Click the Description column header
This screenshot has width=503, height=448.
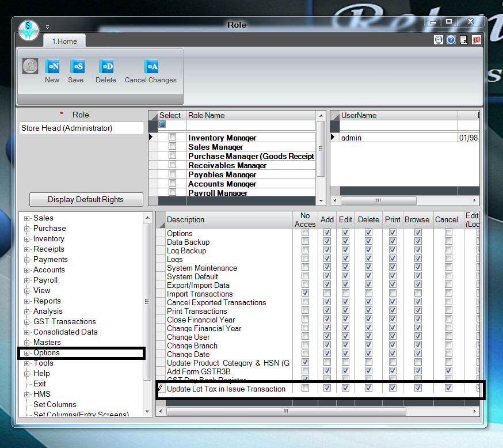coord(229,219)
